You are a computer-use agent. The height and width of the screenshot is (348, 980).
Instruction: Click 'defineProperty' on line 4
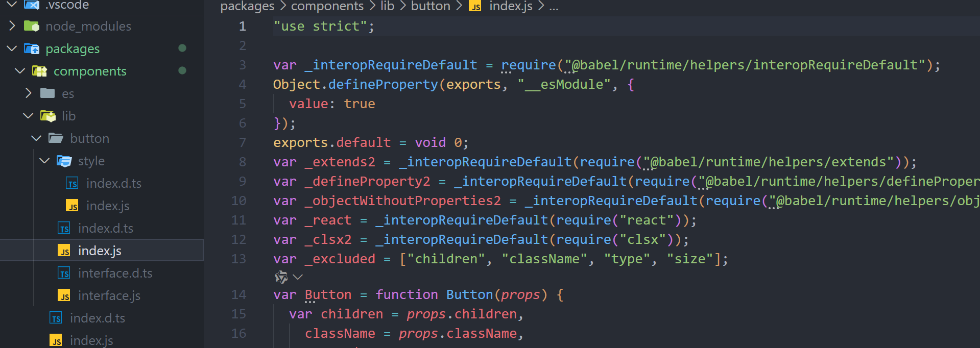[383, 84]
